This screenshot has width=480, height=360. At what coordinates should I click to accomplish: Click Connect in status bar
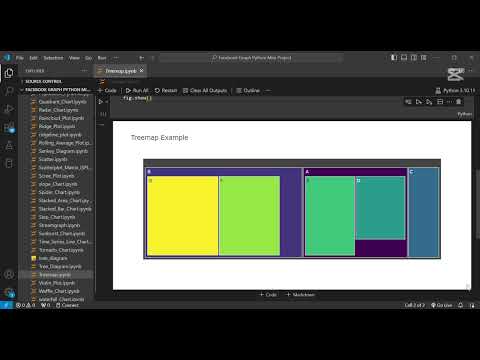(x=67, y=305)
